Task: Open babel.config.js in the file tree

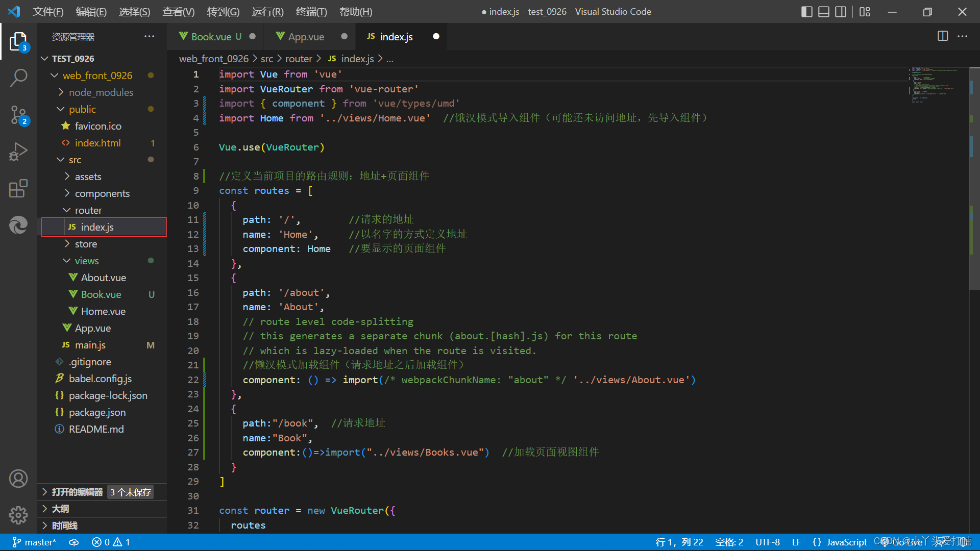Action: click(x=100, y=379)
